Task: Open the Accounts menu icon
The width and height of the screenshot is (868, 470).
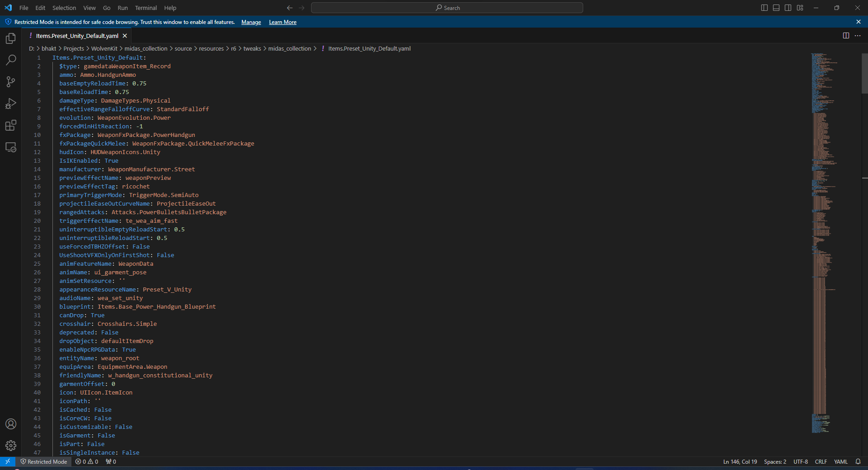Action: click(x=11, y=424)
